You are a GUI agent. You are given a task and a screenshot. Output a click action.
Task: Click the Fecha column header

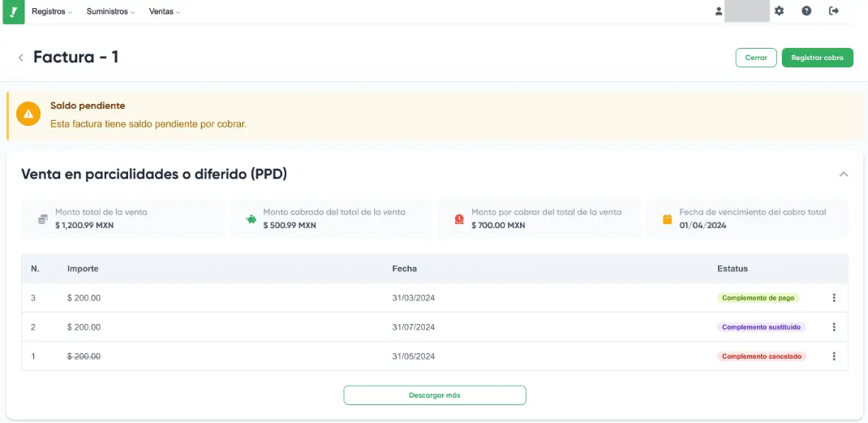[x=405, y=268]
